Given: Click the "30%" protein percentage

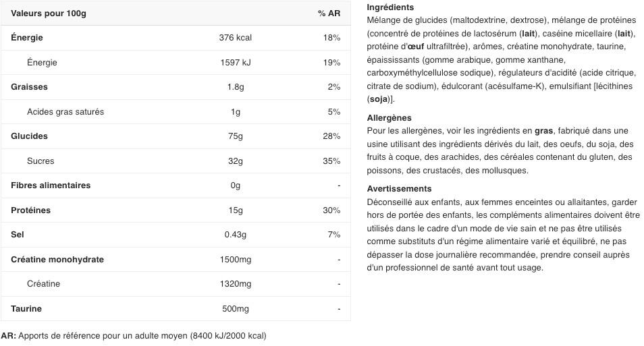Looking at the screenshot, I should [331, 210].
